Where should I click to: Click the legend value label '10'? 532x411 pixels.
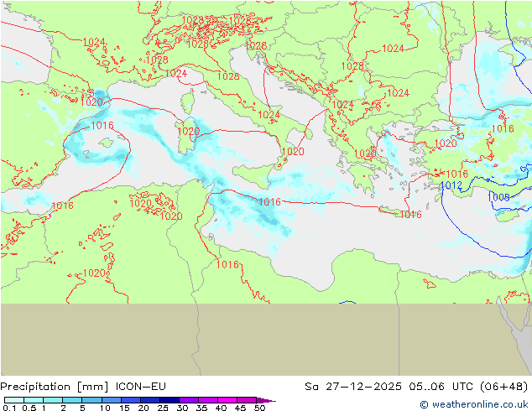coord(105,408)
